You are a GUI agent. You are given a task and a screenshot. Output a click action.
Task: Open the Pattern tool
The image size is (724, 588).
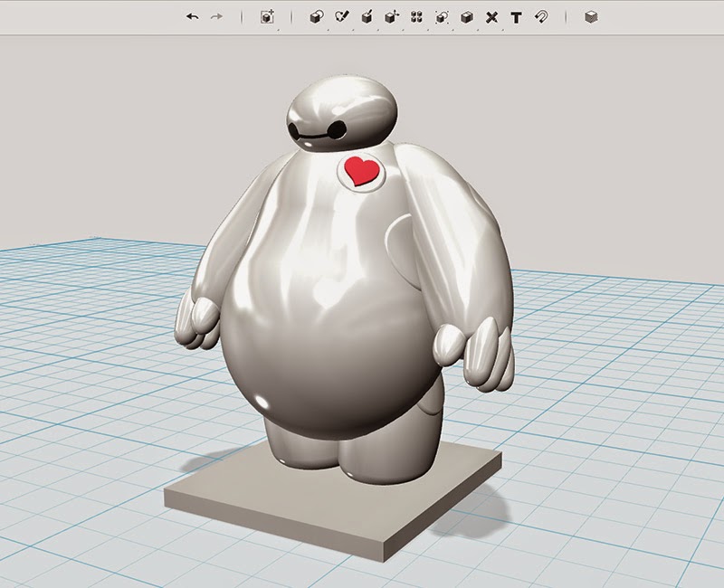416,17
